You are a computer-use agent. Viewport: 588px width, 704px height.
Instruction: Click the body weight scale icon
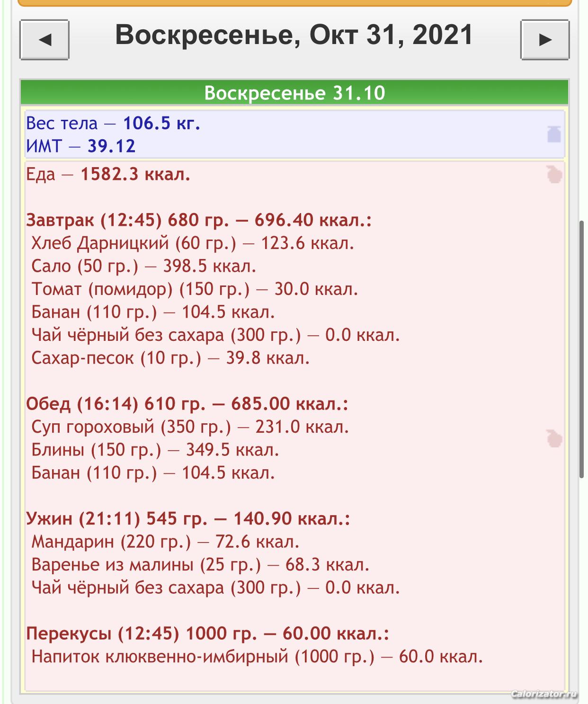coord(554,134)
